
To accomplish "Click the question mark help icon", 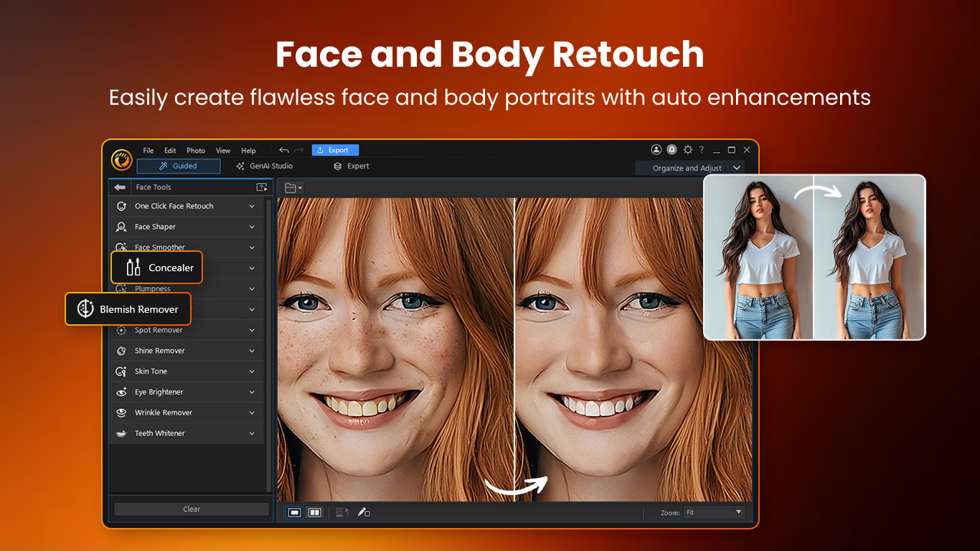I will tap(702, 150).
